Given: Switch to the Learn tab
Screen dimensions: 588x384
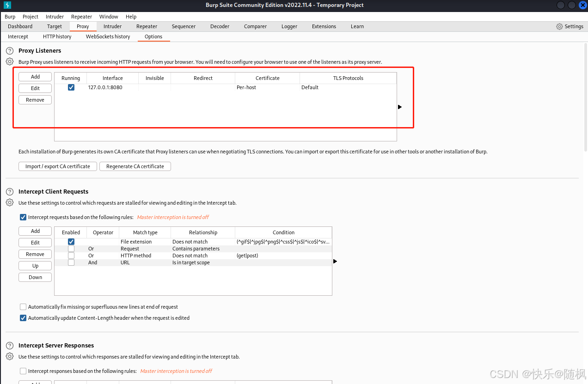Looking at the screenshot, I should pyautogui.click(x=357, y=26).
